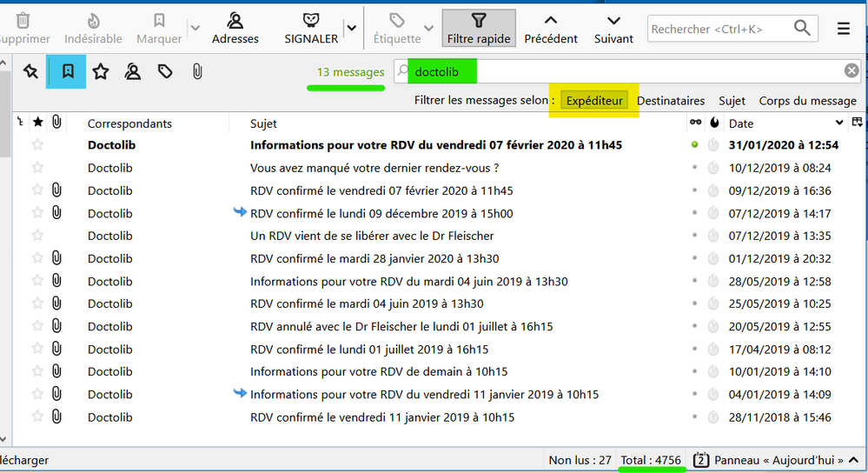Sort by junk status flame column

[x=714, y=123]
